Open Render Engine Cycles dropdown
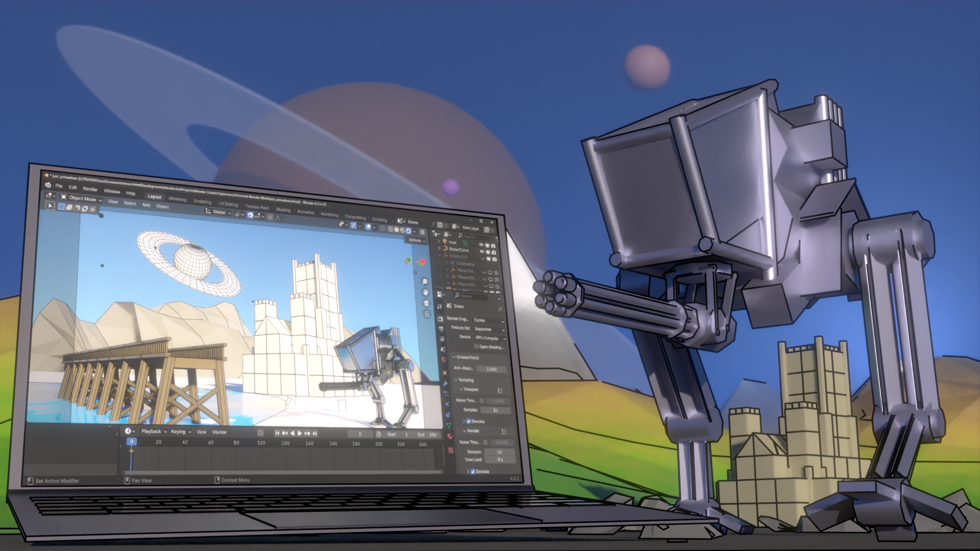This screenshot has width=980, height=551. pos(489,320)
